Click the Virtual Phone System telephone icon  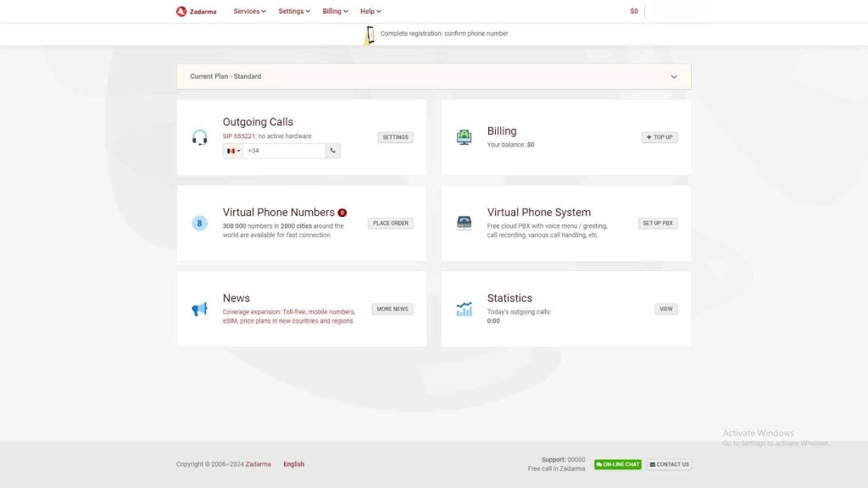[464, 223]
